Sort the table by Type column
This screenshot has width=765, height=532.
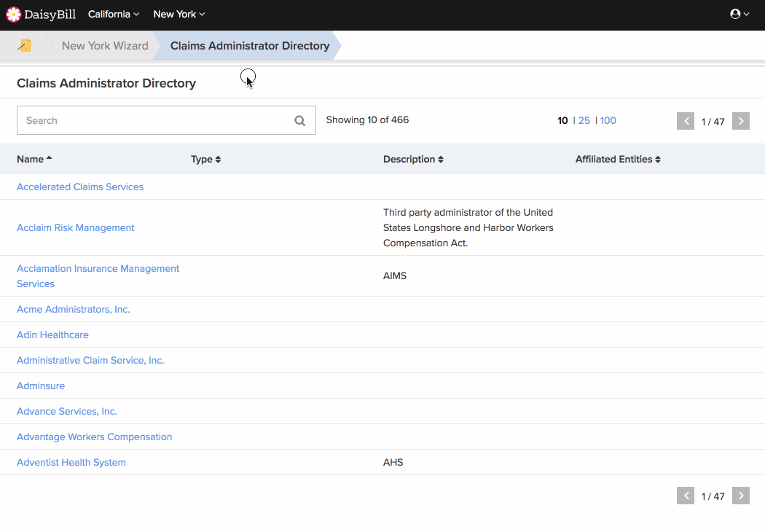(205, 159)
